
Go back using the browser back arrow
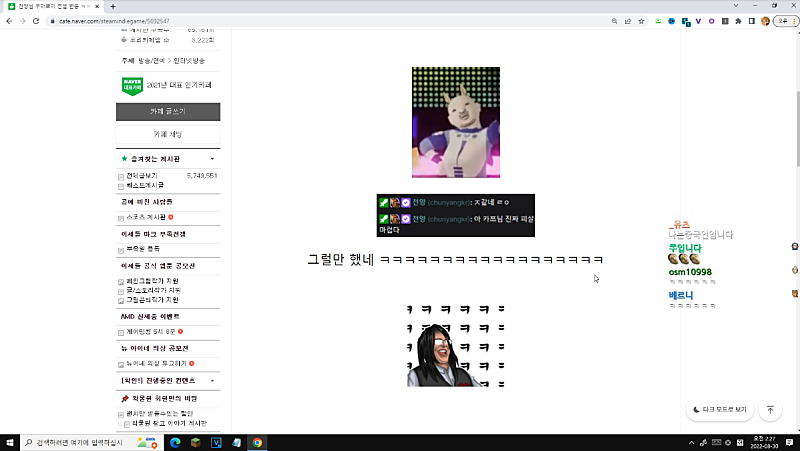click(x=9, y=21)
